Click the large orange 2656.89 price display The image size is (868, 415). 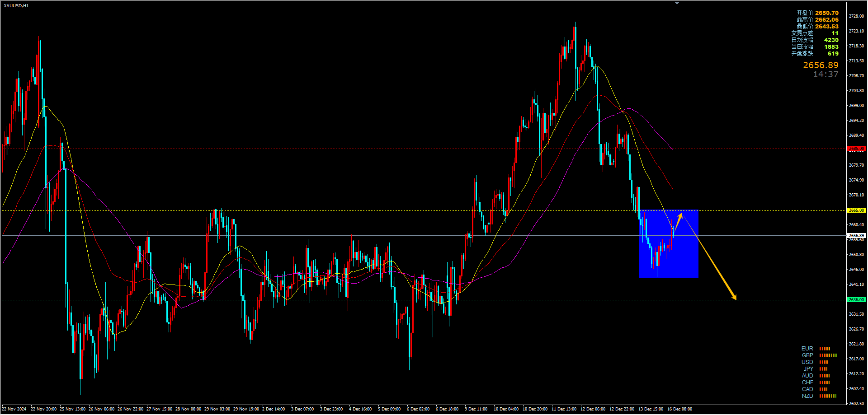[x=821, y=65]
